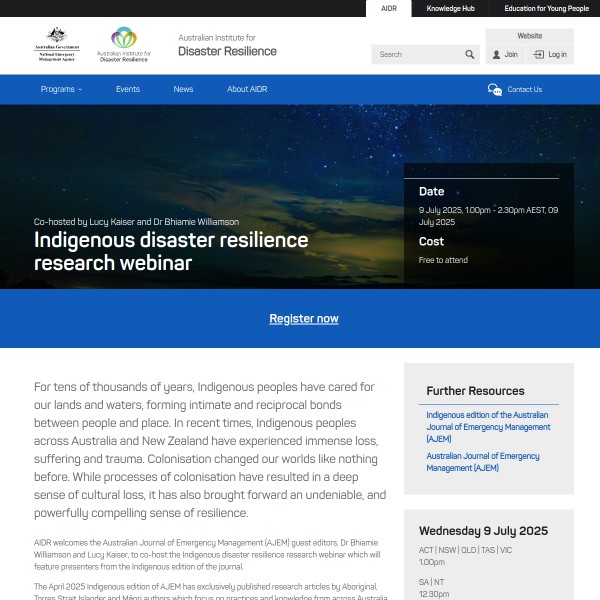Expand the Programs dropdown menu
Image resolution: width=600 pixels, height=600 pixels.
pyautogui.click(x=61, y=89)
